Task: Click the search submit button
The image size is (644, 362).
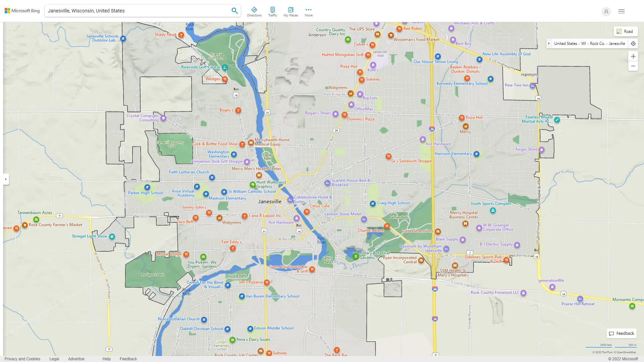Action: (x=235, y=11)
